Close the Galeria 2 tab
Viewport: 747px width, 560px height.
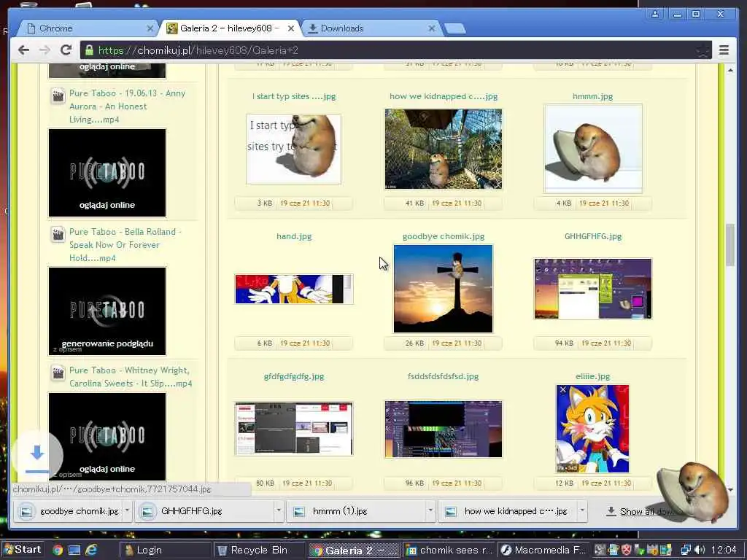pyautogui.click(x=290, y=28)
